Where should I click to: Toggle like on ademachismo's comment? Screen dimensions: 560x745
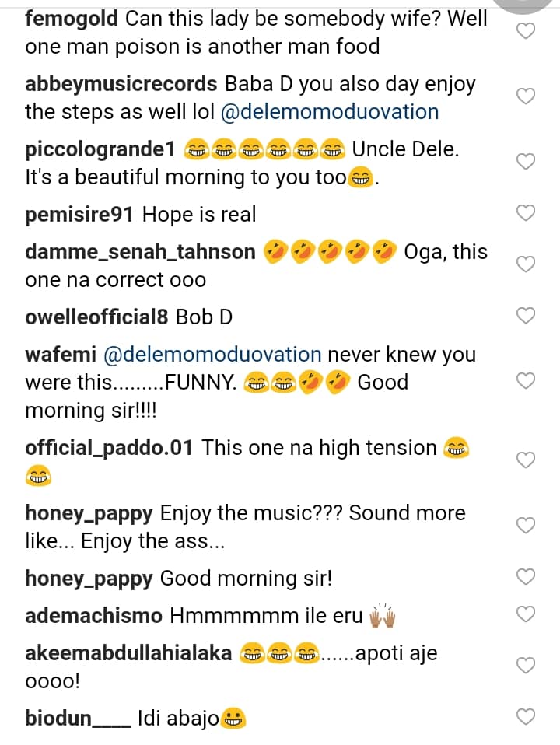click(x=527, y=614)
